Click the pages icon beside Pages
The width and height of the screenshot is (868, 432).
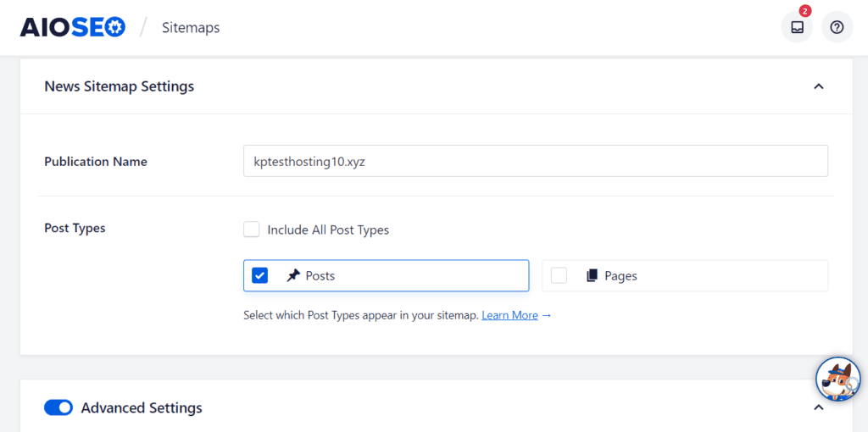pos(592,275)
